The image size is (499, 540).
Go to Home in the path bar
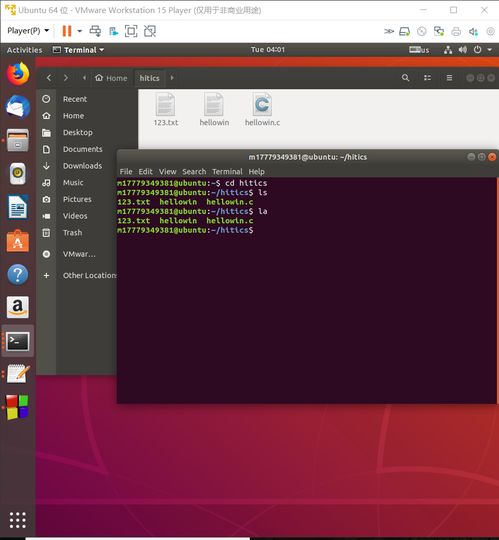(x=111, y=78)
